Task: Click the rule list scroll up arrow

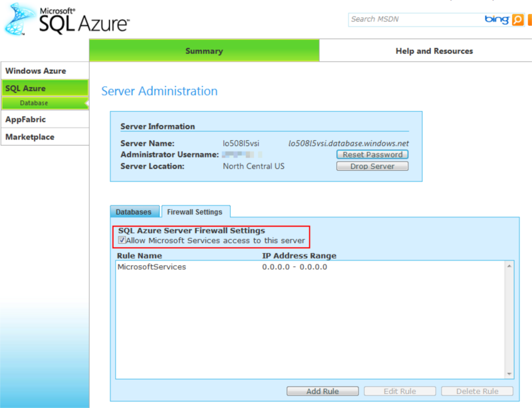Action: (509, 266)
